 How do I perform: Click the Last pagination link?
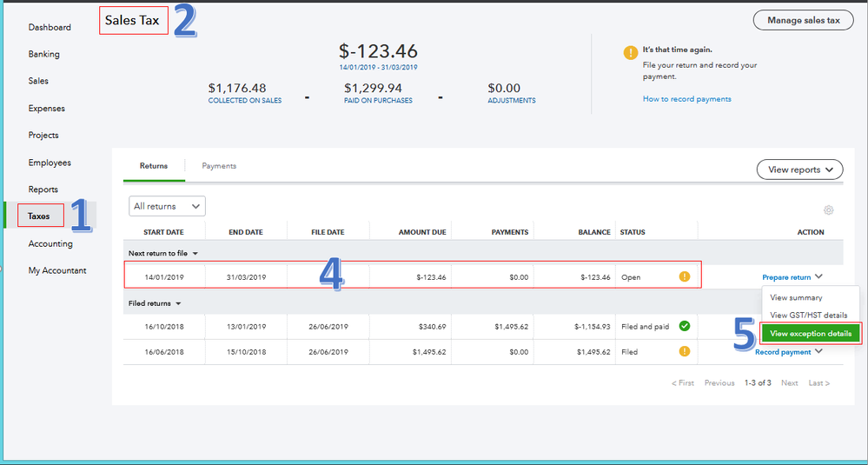(x=819, y=383)
